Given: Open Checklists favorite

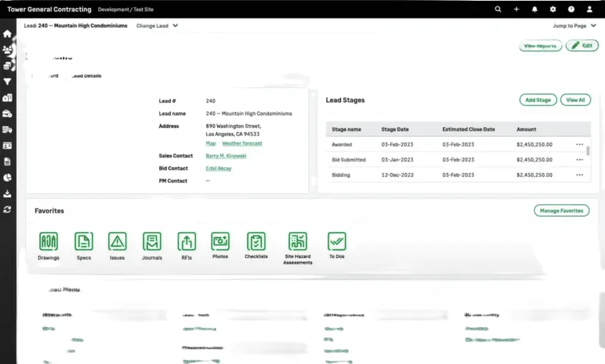Looking at the screenshot, I should 256,245.
